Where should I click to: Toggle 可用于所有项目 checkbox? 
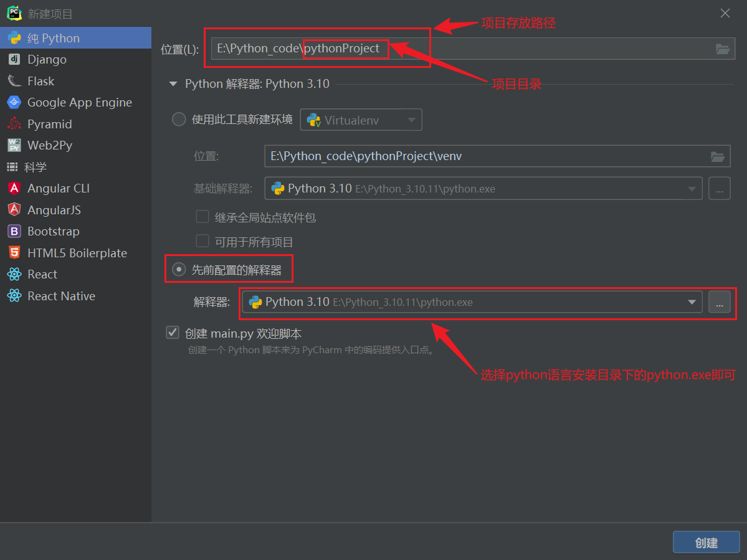(202, 242)
